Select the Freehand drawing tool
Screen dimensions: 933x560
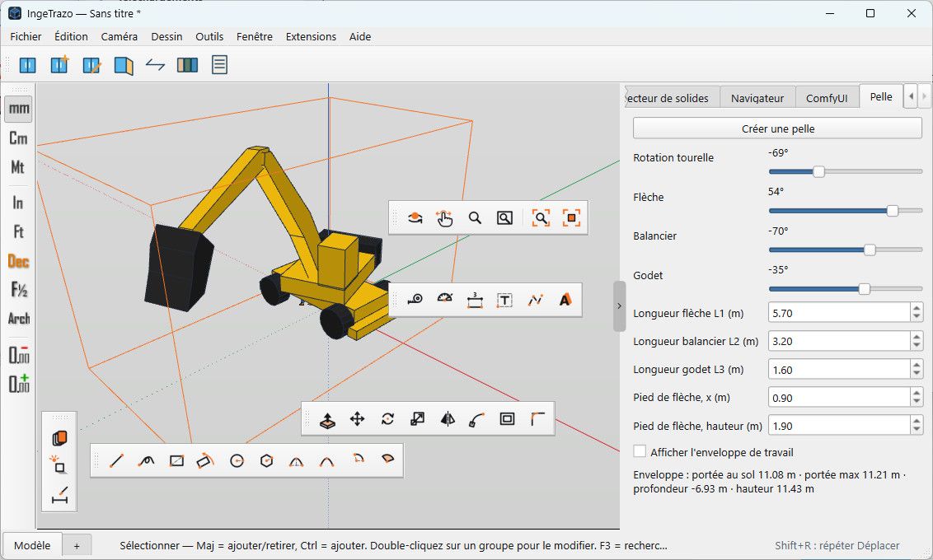[146, 460]
